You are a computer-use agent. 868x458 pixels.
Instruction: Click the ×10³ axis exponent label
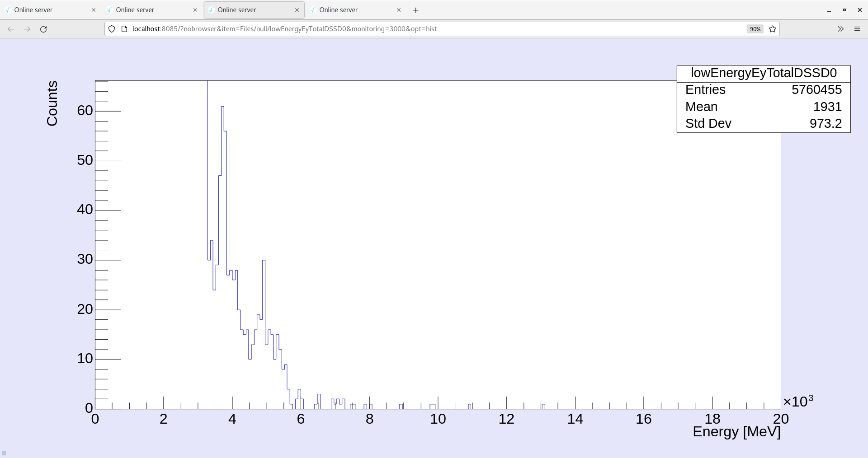pyautogui.click(x=798, y=401)
